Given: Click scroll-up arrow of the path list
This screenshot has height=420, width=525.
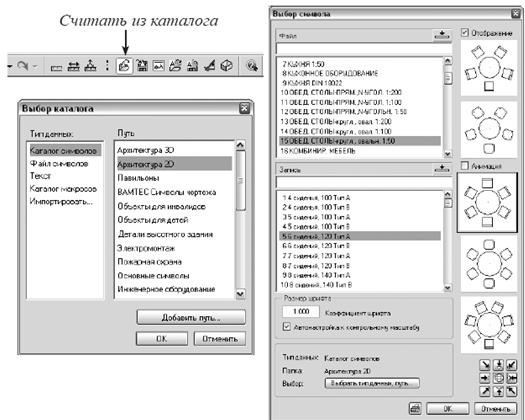Looking at the screenshot, I should [x=240, y=145].
